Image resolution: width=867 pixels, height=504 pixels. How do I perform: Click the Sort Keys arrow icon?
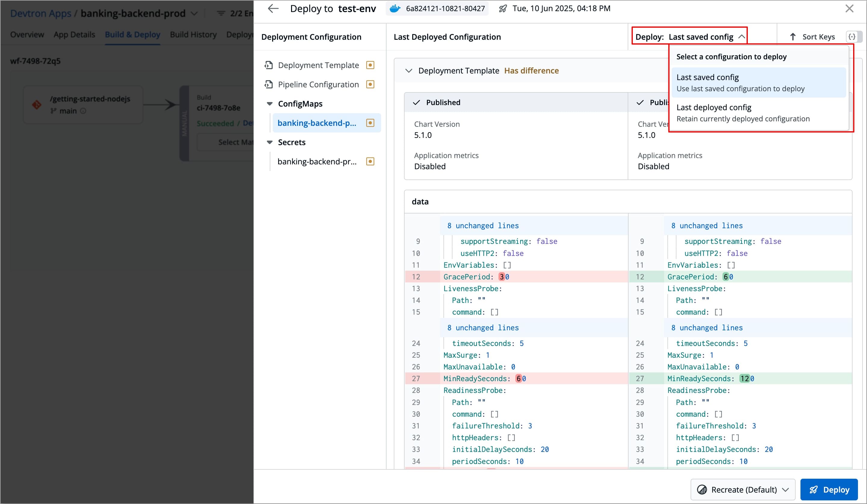793,37
